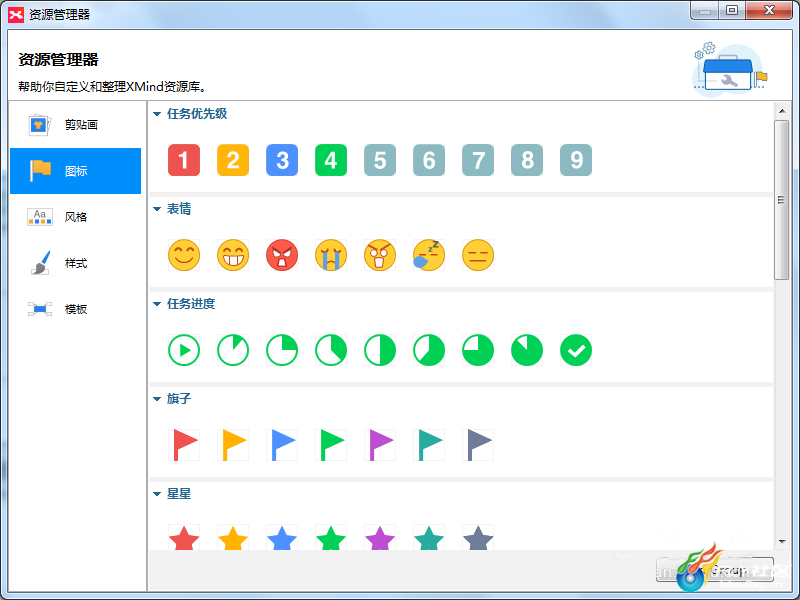Choose the teal flag marker
This screenshot has height=600, width=800.
429,445
